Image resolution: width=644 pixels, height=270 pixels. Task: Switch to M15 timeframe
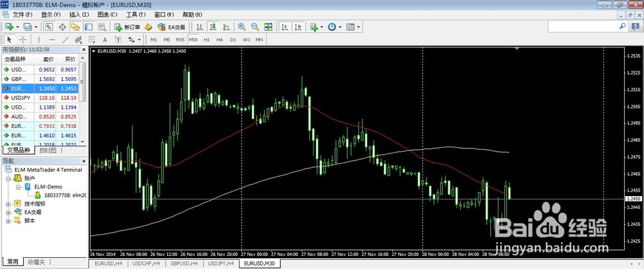point(180,40)
